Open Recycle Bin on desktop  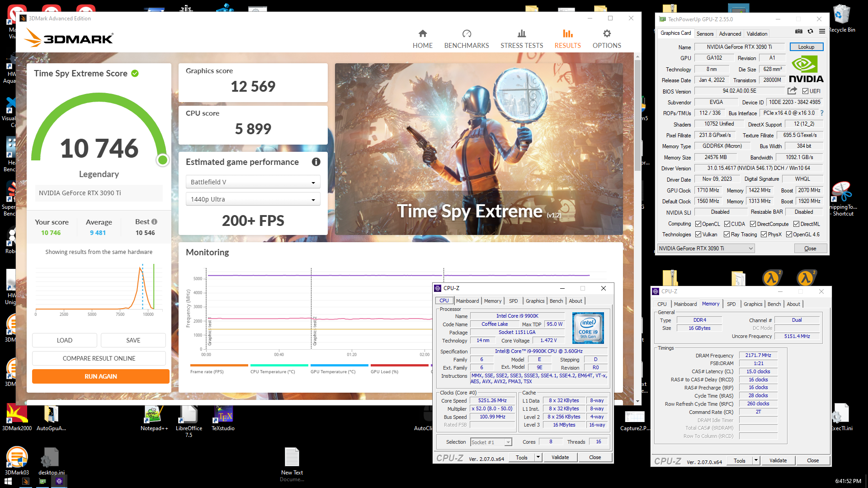click(x=842, y=18)
